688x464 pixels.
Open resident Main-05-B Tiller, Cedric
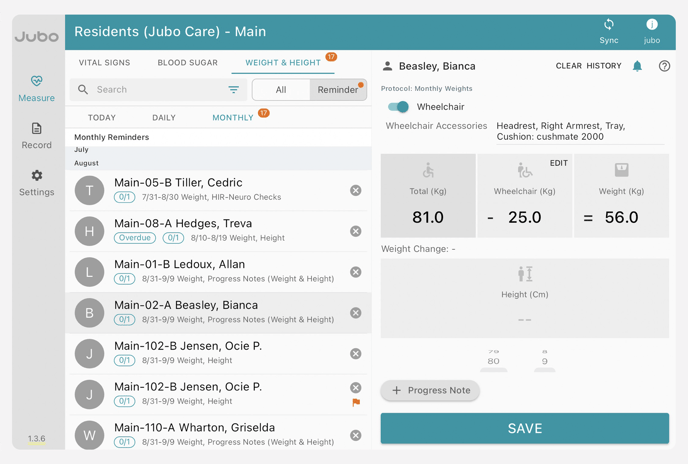click(x=218, y=190)
